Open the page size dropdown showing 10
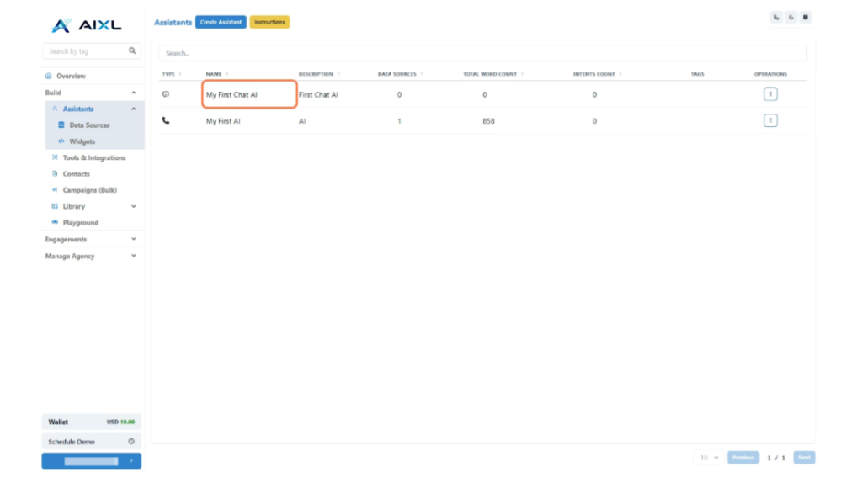This screenshot has height=504, width=862. 709,458
